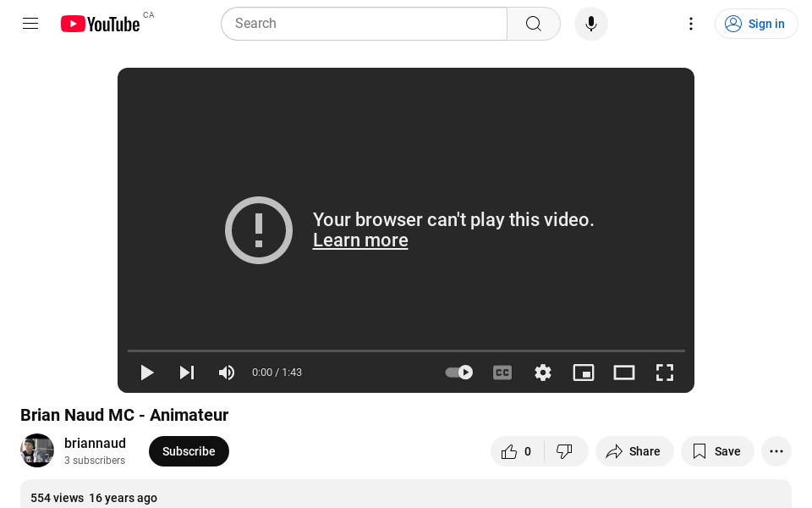The height and width of the screenshot is (508, 812).
Task: Go to the YouTube home logo
Action: 100,24
